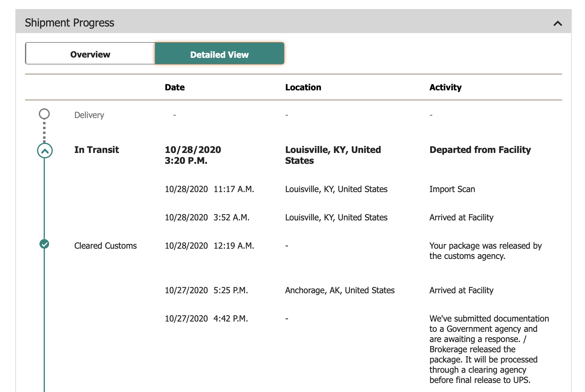585x392 pixels.
Task: Click the empty Delivery status circle
Action: click(44, 114)
